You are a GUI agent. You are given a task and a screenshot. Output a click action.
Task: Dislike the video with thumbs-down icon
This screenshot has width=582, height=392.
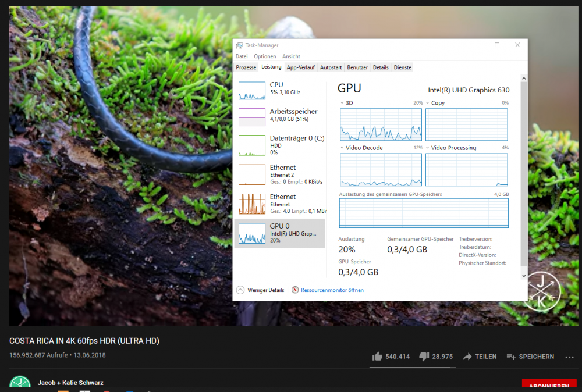(x=424, y=357)
